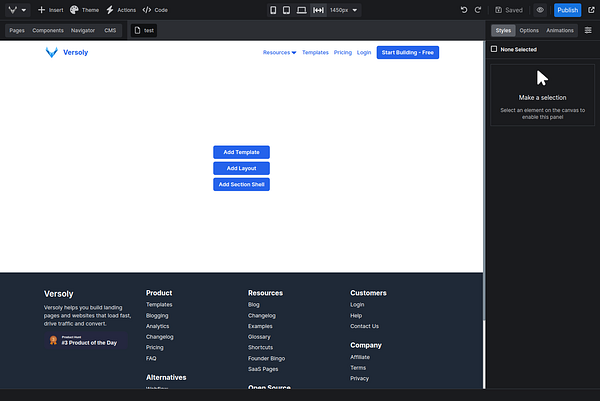
Task: Switch to laptop viewport
Action: coord(302,10)
